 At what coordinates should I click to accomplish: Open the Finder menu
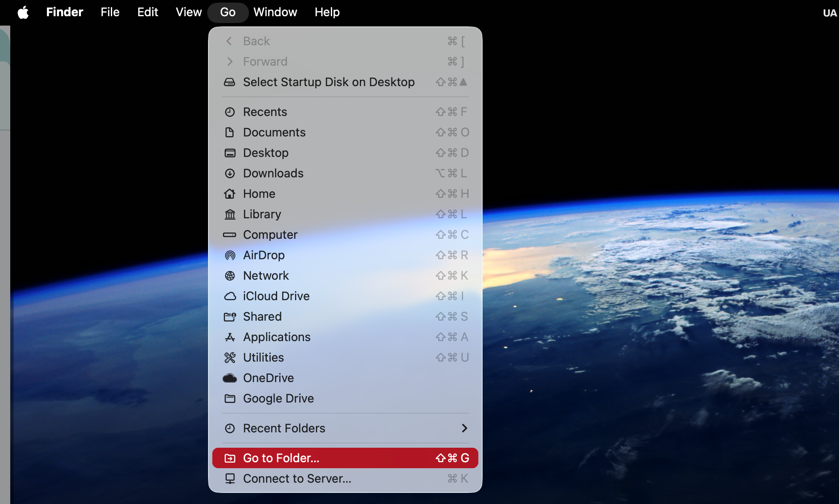[64, 12]
